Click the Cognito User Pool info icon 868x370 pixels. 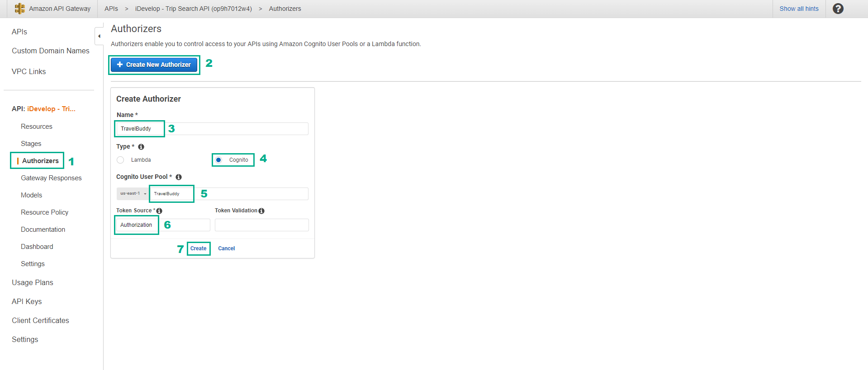[179, 177]
